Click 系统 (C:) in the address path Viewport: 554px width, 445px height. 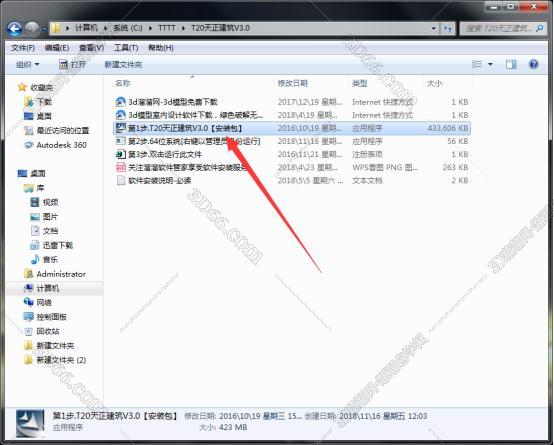tap(128, 28)
